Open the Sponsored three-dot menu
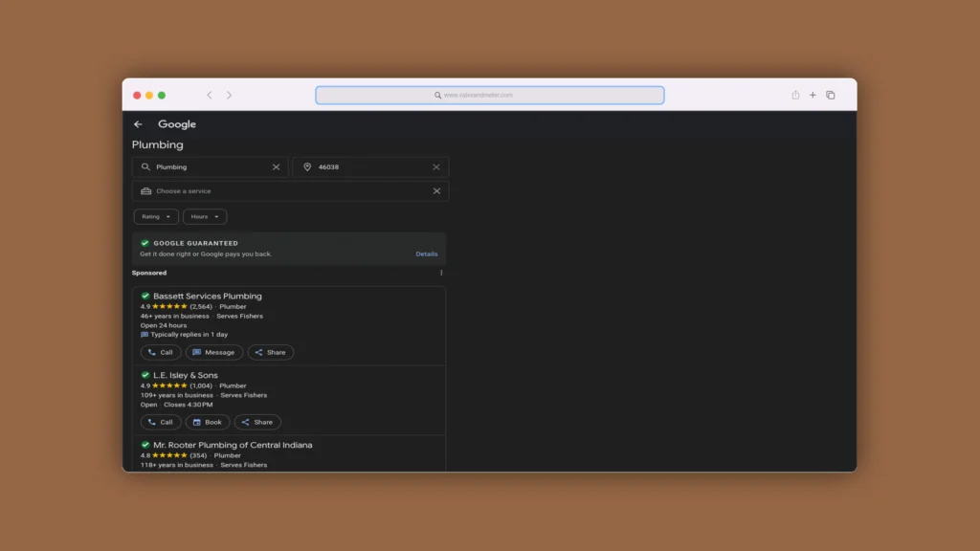Image resolution: width=980 pixels, height=551 pixels. click(441, 273)
